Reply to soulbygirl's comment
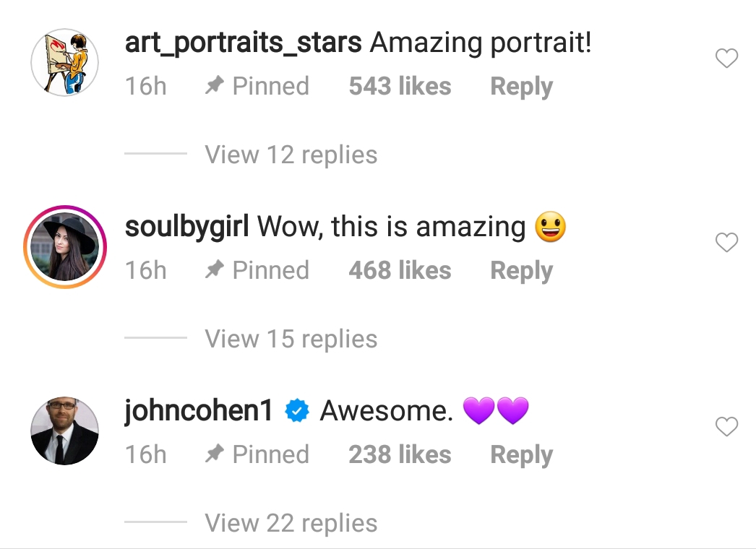Screen dimensions: 756x549 (x=521, y=270)
